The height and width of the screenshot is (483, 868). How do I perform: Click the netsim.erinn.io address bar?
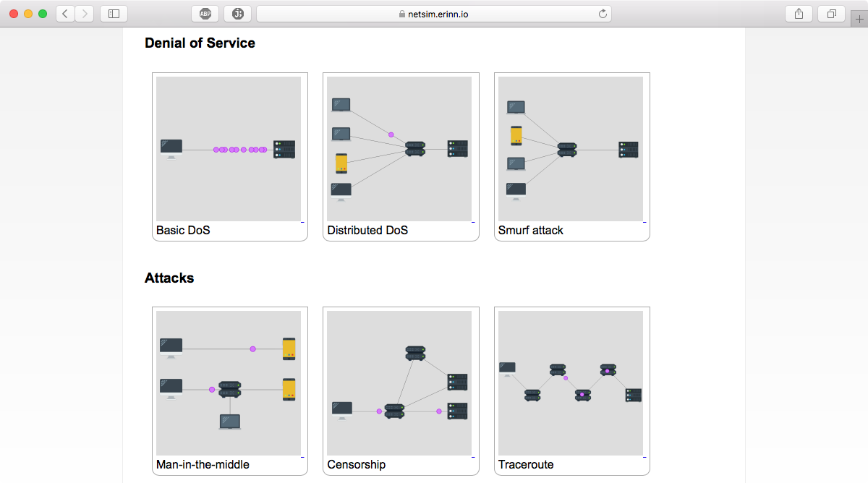click(434, 14)
